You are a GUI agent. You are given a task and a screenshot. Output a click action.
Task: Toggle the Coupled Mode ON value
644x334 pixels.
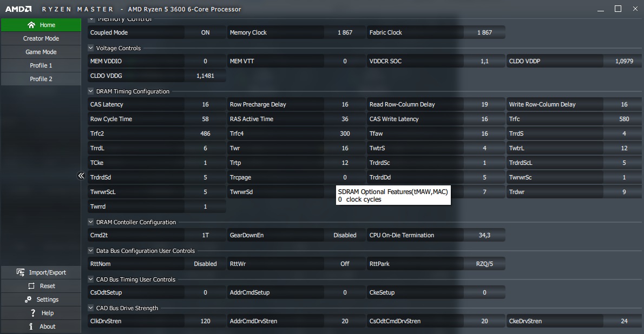coord(205,32)
